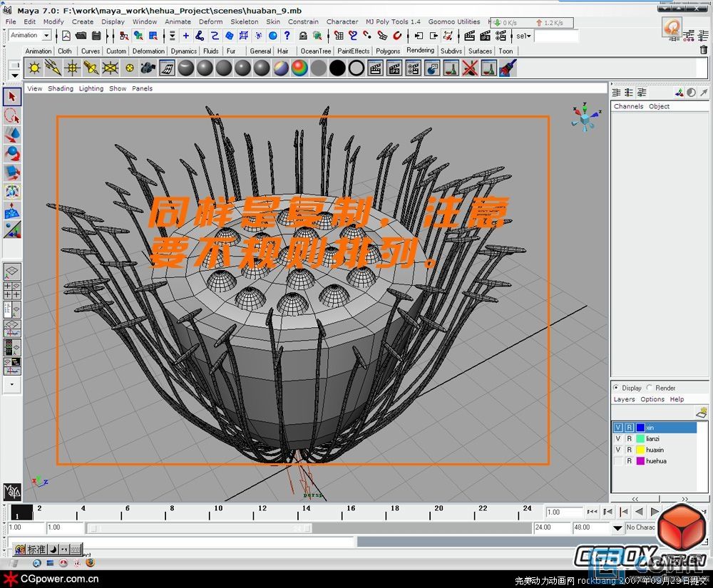Open the Create menu
713x588 pixels.
[x=82, y=21]
